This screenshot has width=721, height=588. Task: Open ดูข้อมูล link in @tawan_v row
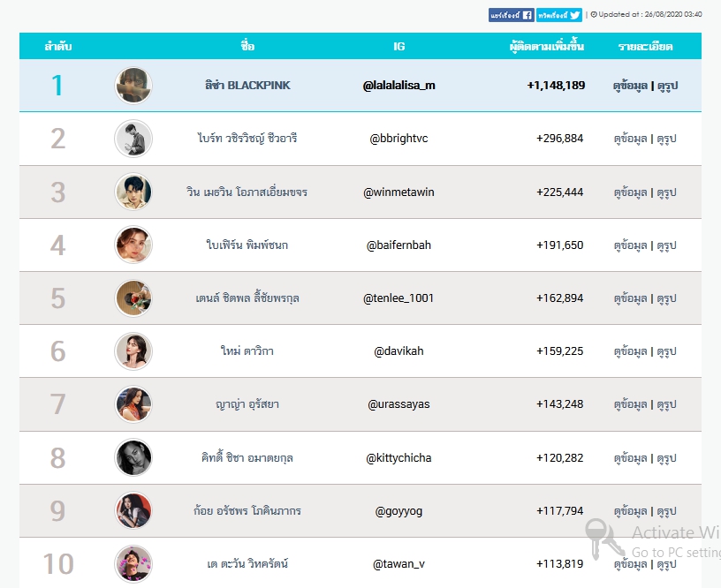click(630, 564)
